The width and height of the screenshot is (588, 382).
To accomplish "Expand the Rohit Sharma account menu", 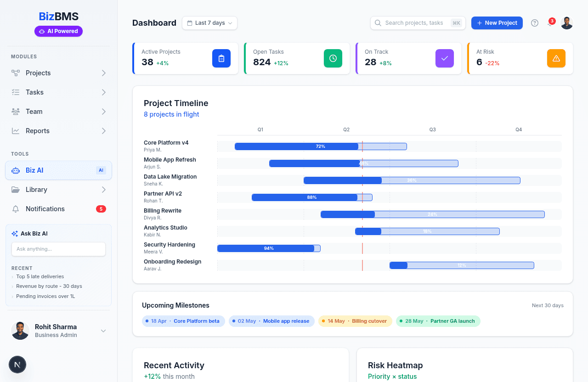I will click(103, 331).
